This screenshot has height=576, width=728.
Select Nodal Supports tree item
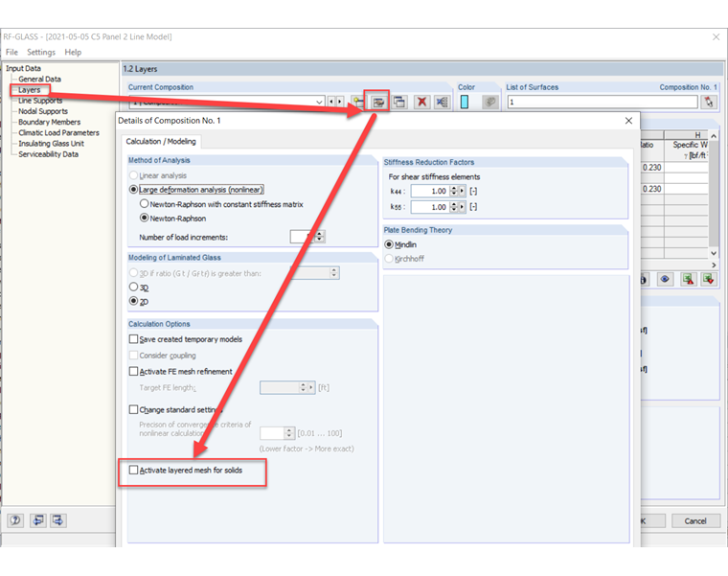pyautogui.click(x=43, y=111)
